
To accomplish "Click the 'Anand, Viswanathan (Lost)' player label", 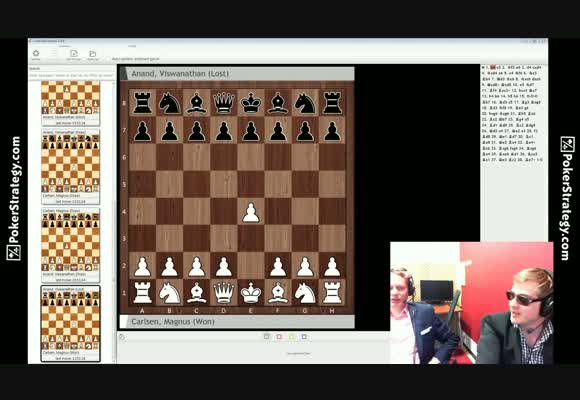I will coord(180,74).
